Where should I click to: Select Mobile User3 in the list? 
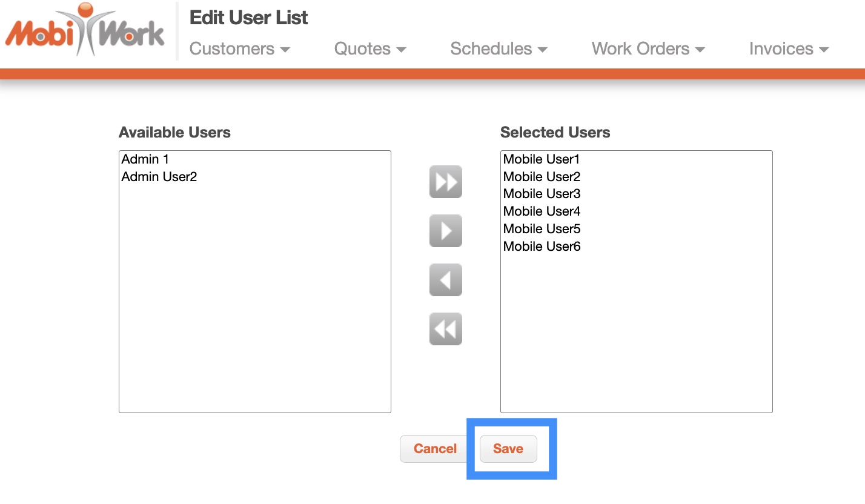point(542,194)
